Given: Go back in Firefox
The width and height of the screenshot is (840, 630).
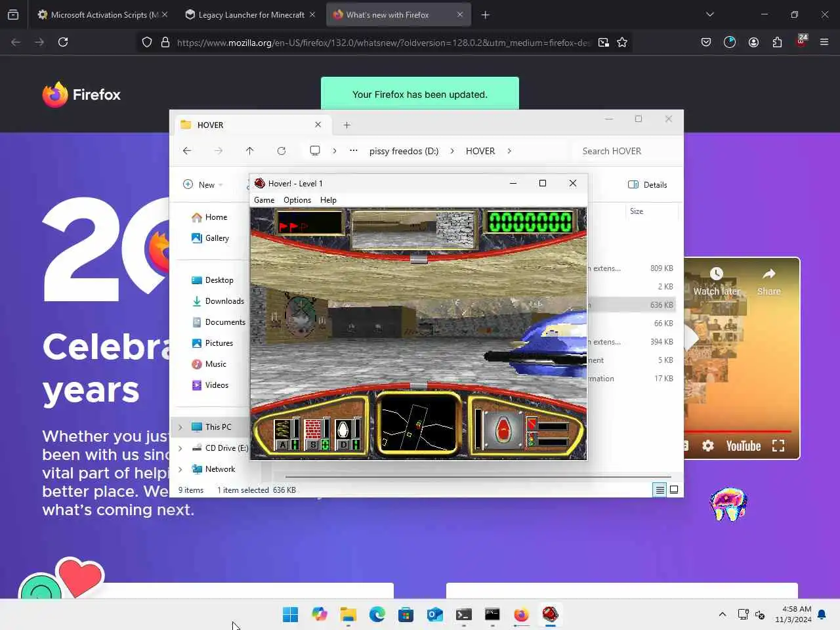Looking at the screenshot, I should 16,42.
